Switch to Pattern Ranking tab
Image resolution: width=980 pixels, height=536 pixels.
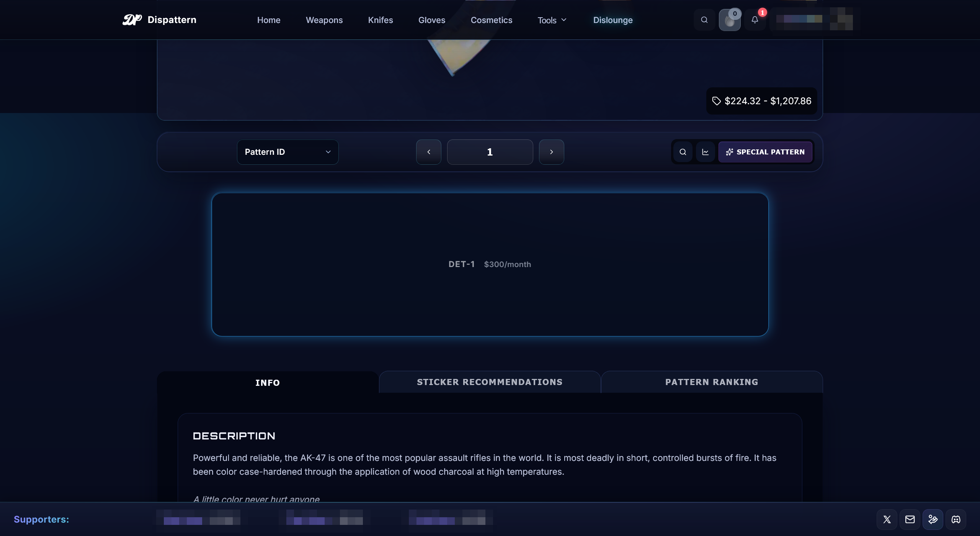click(712, 382)
